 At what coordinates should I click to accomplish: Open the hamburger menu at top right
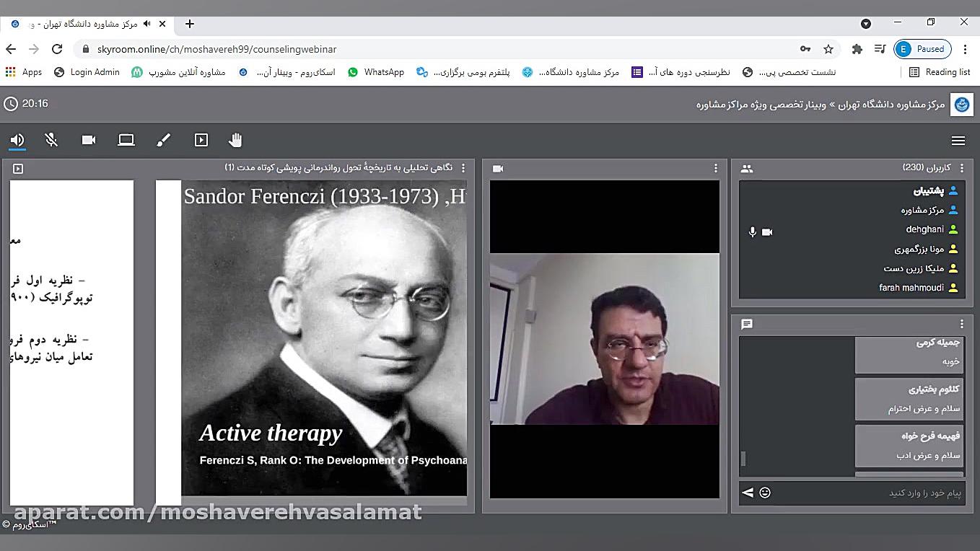point(958,141)
